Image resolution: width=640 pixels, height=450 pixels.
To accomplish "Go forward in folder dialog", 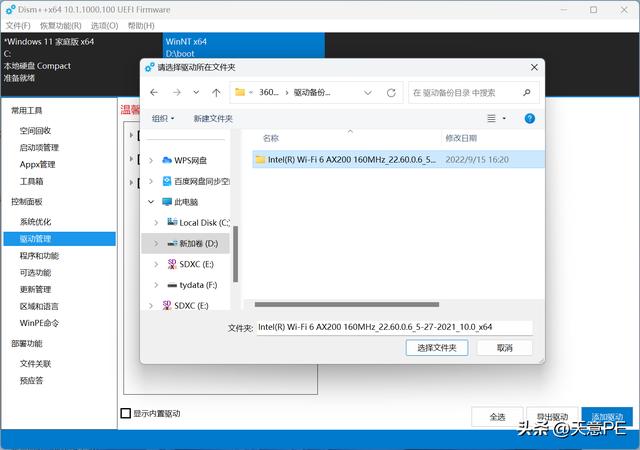I will tap(176, 93).
